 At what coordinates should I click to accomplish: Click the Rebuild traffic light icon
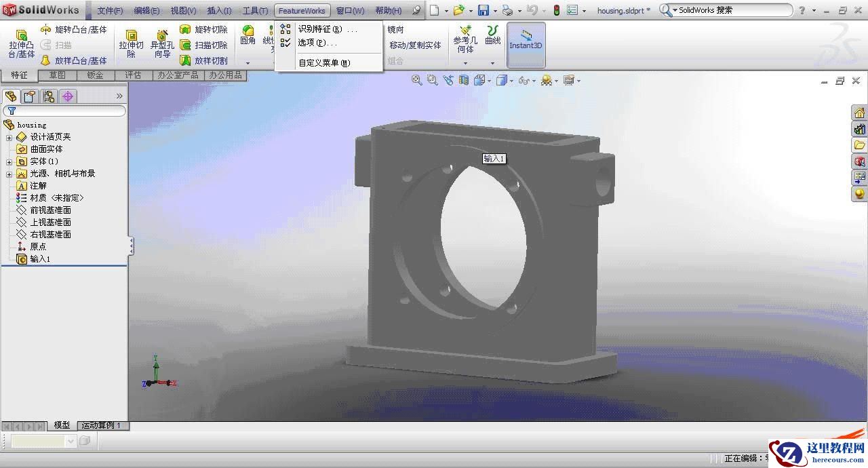[x=557, y=10]
